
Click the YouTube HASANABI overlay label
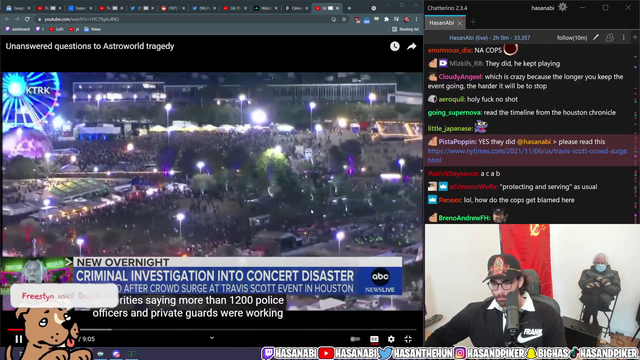pos(348,353)
